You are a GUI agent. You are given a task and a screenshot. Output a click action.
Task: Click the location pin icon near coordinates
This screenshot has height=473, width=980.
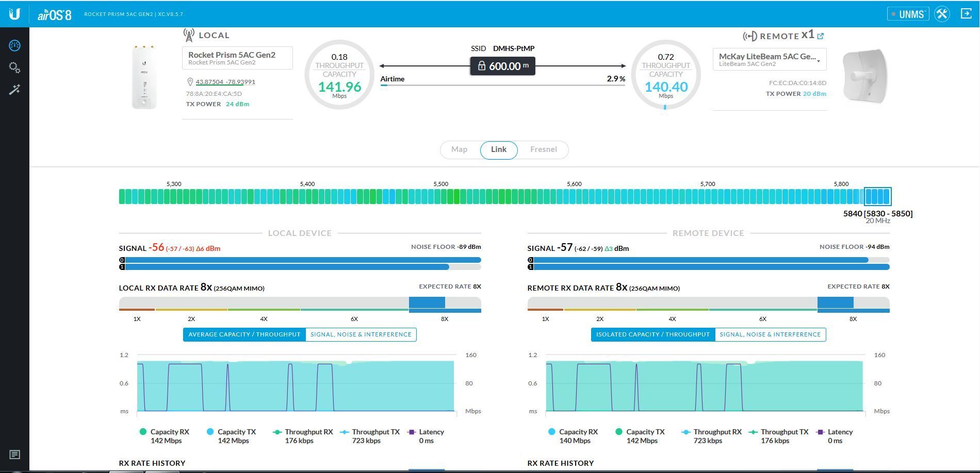coord(190,82)
